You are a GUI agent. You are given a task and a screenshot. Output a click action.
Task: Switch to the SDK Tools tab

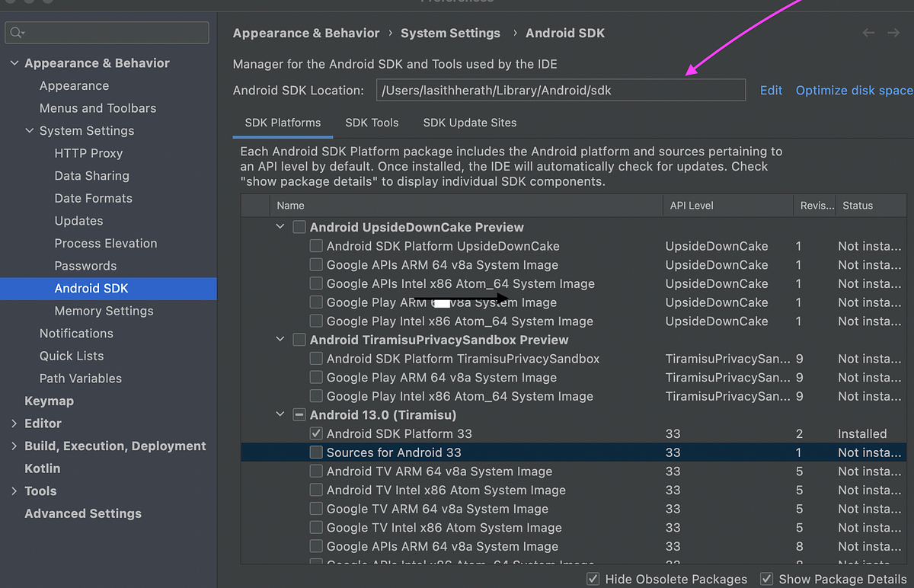pyautogui.click(x=372, y=123)
